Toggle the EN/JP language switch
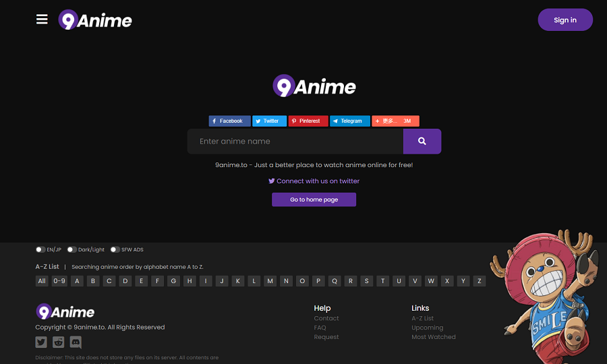Image resolution: width=607 pixels, height=364 pixels. 40,249
